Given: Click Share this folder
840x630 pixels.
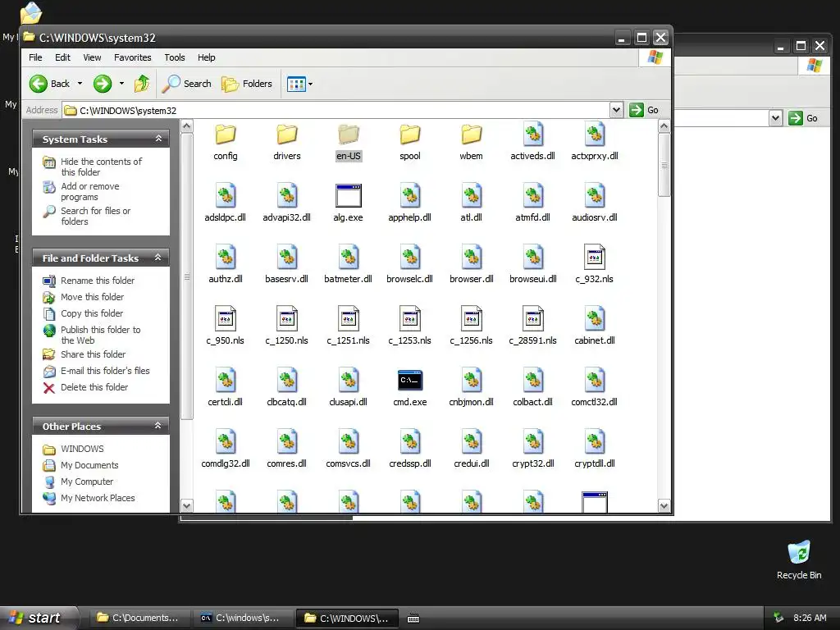Looking at the screenshot, I should (x=93, y=354).
